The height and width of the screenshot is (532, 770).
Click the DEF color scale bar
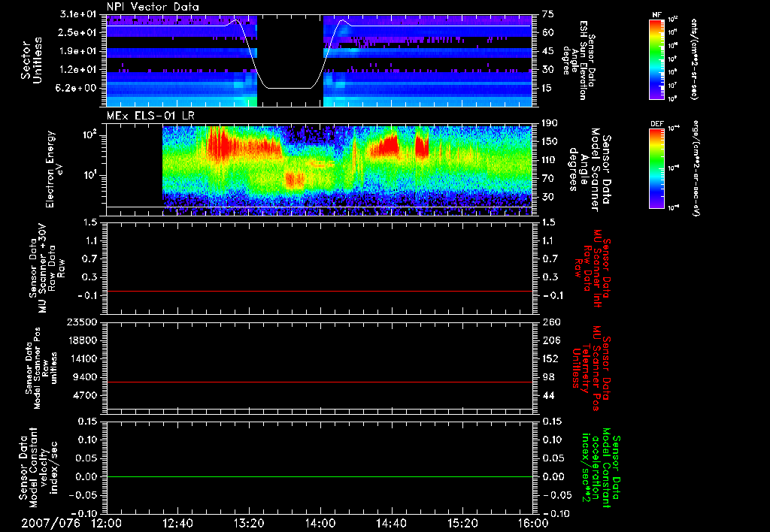pyautogui.click(x=657, y=168)
